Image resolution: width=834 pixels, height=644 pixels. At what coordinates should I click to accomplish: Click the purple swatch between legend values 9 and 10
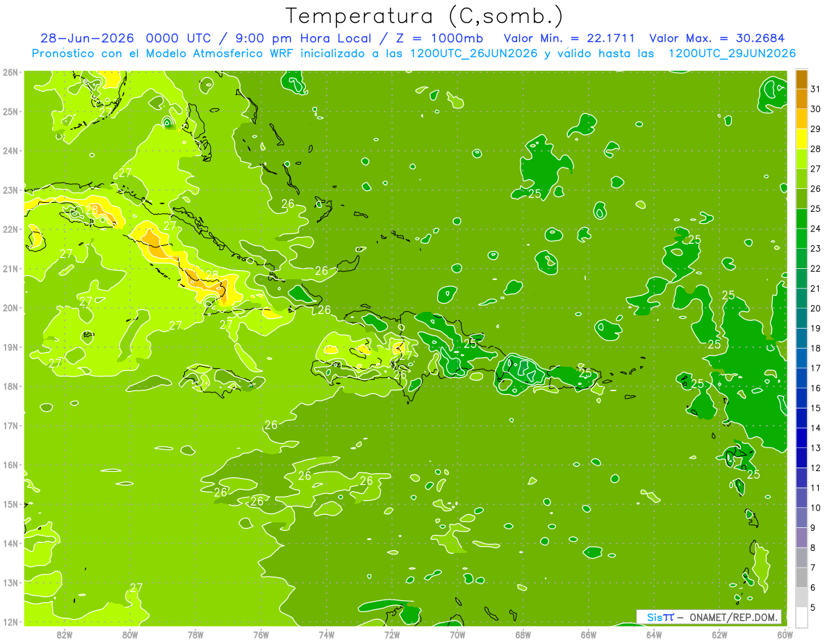801,518
